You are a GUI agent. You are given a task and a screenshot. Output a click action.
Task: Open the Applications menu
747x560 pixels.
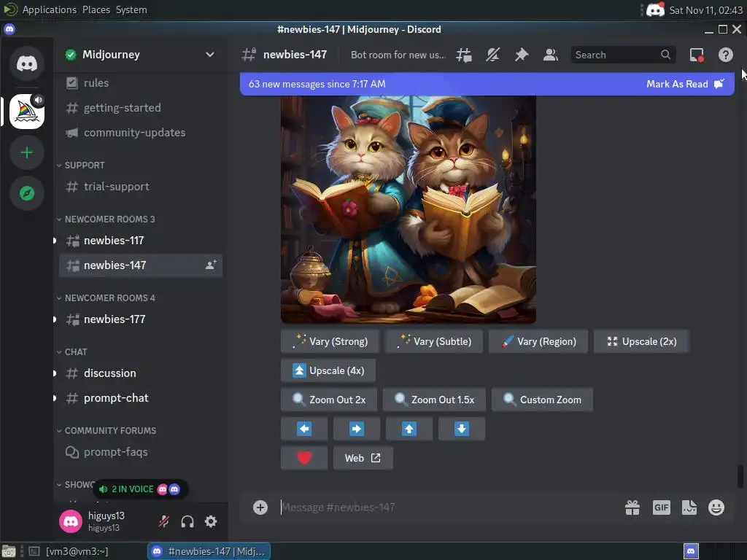click(x=49, y=9)
